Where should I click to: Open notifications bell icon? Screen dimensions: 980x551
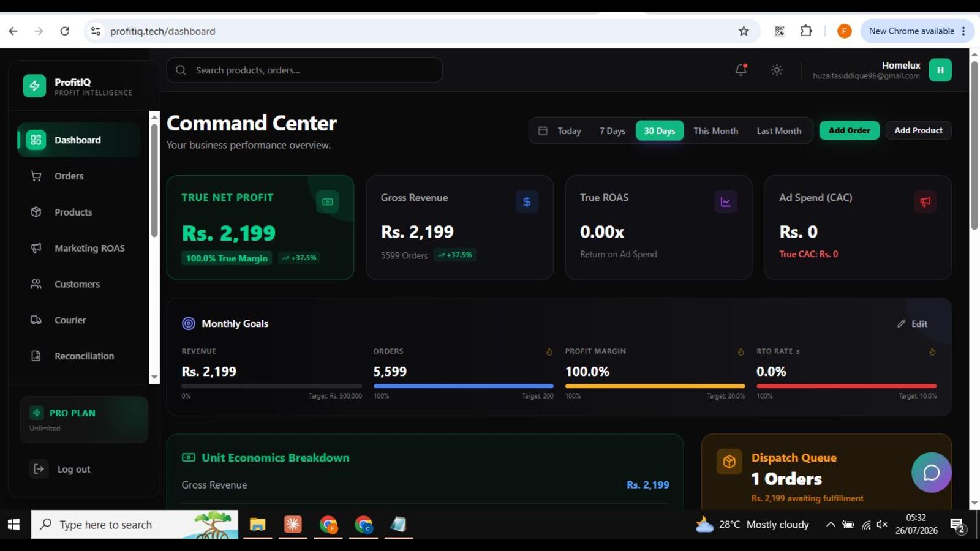point(741,70)
